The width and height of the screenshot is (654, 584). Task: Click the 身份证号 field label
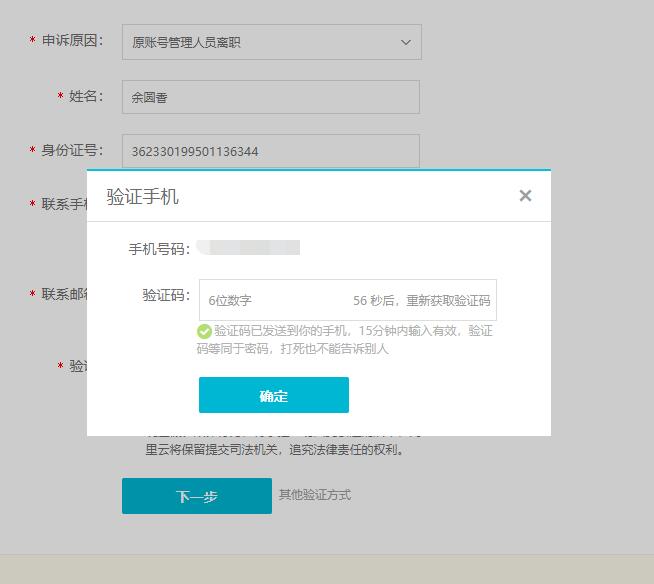point(71,150)
